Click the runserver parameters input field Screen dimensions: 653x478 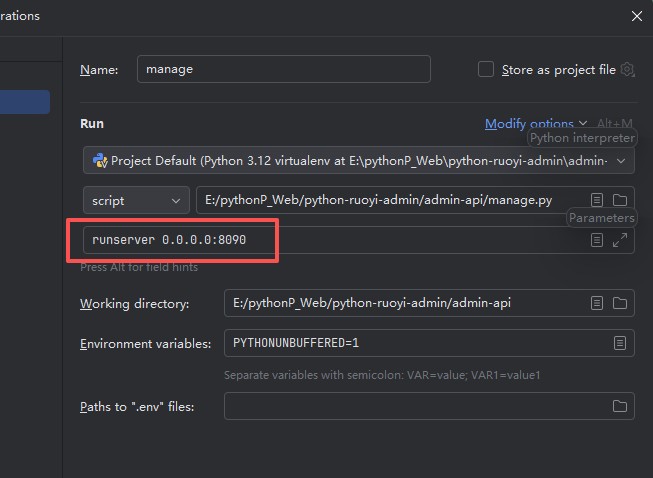(x=330, y=240)
